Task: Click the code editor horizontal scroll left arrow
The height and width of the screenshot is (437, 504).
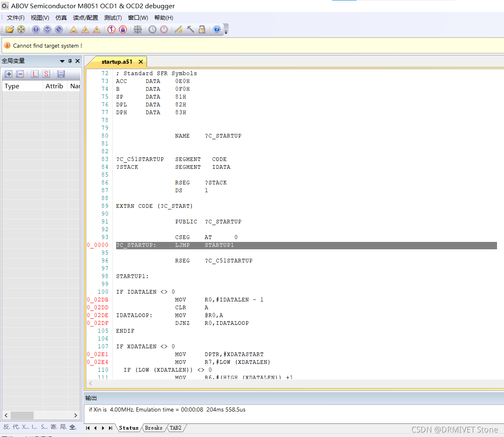Action: pyautogui.click(x=90, y=384)
